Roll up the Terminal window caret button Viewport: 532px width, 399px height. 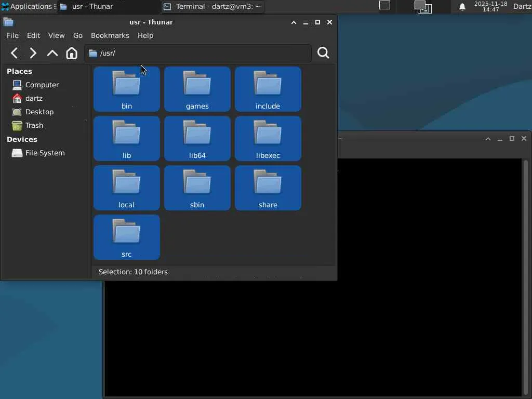point(488,139)
